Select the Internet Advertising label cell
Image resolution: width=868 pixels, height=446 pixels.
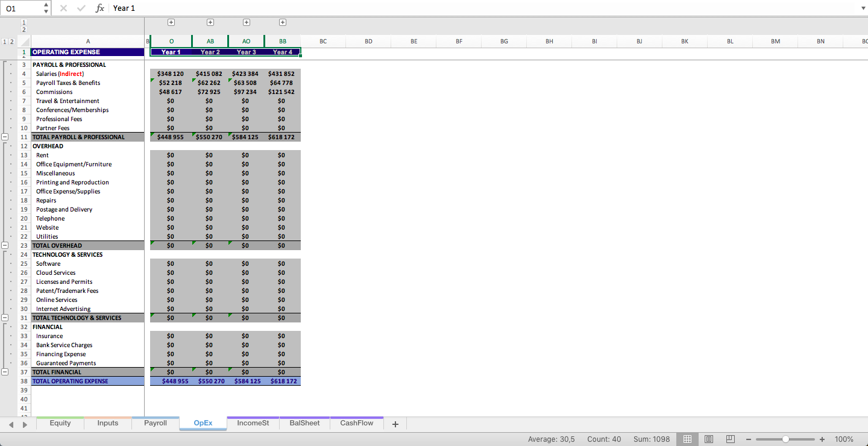pos(88,309)
